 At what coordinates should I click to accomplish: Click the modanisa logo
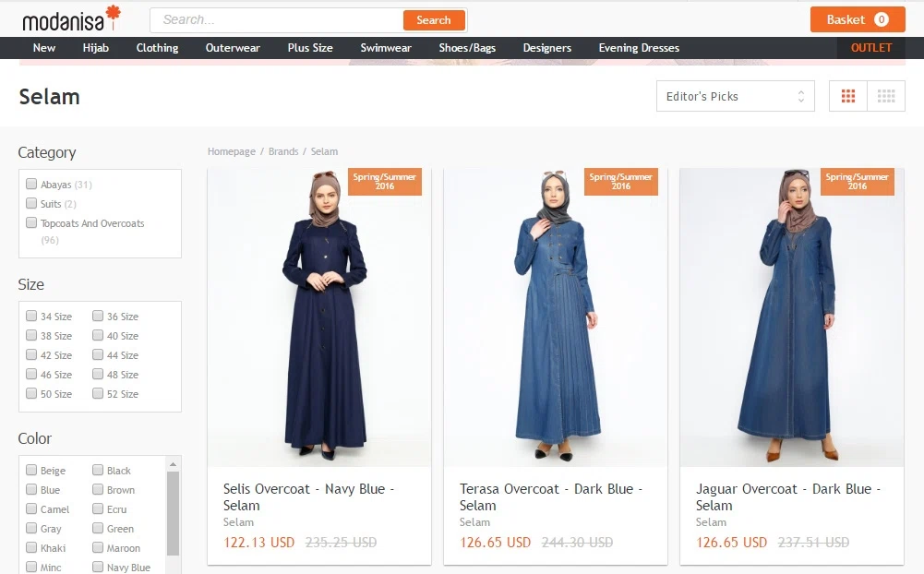71,18
